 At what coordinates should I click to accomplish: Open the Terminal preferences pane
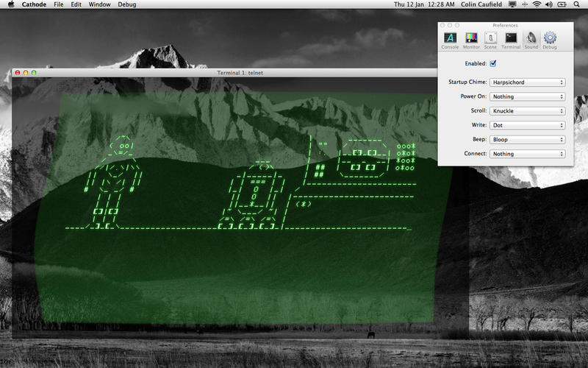(511, 40)
